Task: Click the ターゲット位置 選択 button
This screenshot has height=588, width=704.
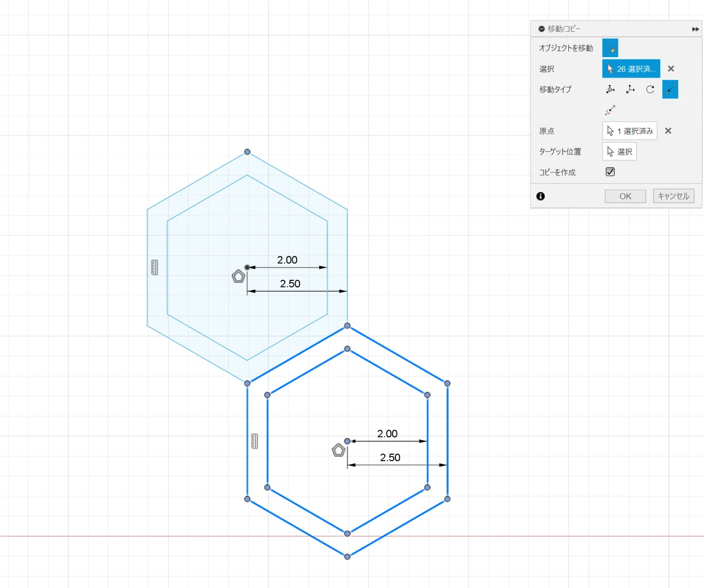Action: [620, 151]
